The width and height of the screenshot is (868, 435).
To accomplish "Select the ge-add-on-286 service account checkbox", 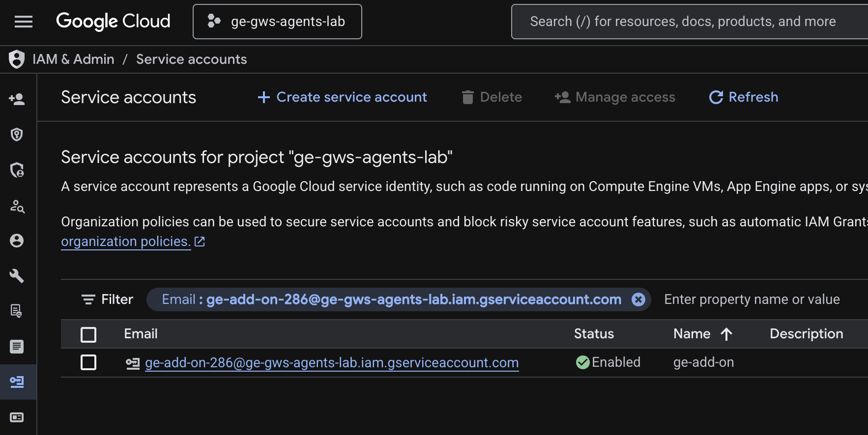I will click(x=88, y=363).
